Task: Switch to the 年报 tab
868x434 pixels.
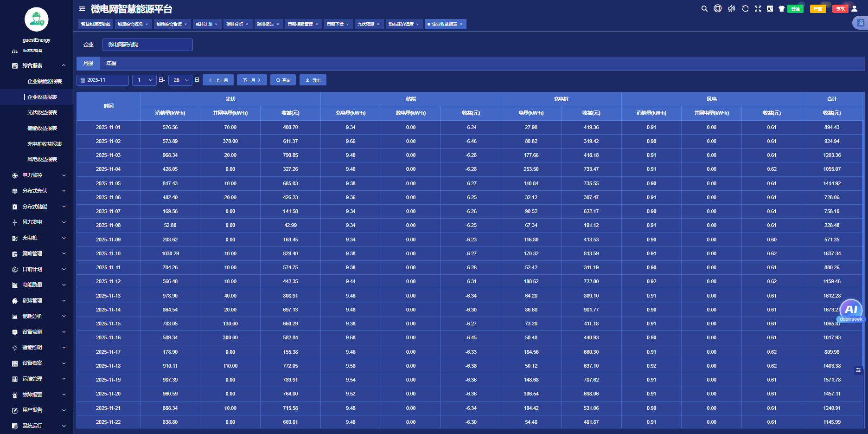Action: click(111, 64)
